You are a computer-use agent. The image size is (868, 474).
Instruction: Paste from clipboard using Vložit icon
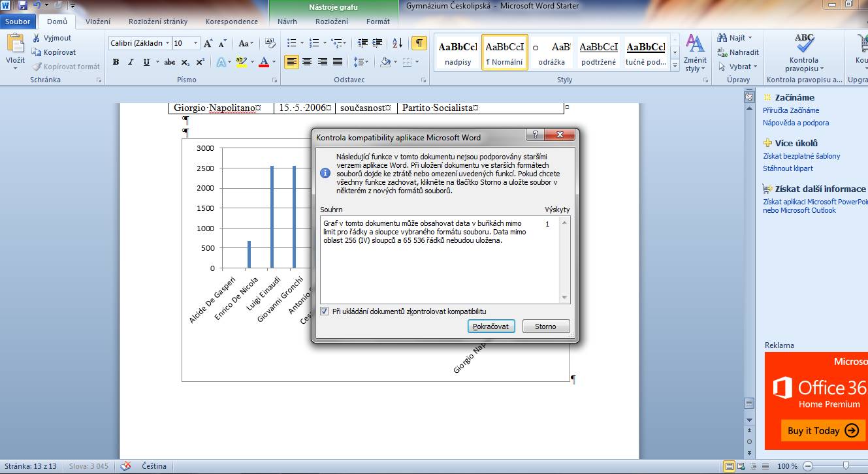pos(15,44)
